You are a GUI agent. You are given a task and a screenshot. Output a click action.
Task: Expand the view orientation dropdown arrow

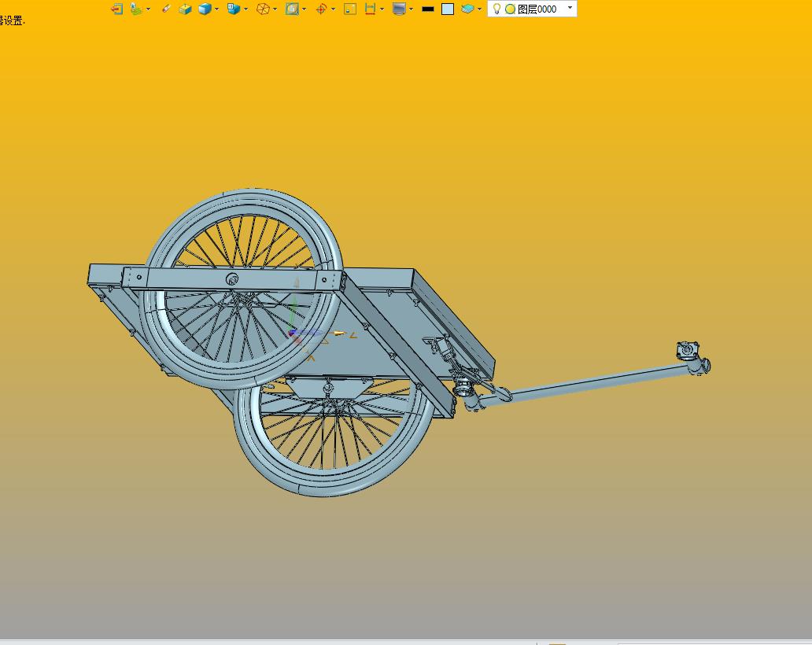coord(246,9)
